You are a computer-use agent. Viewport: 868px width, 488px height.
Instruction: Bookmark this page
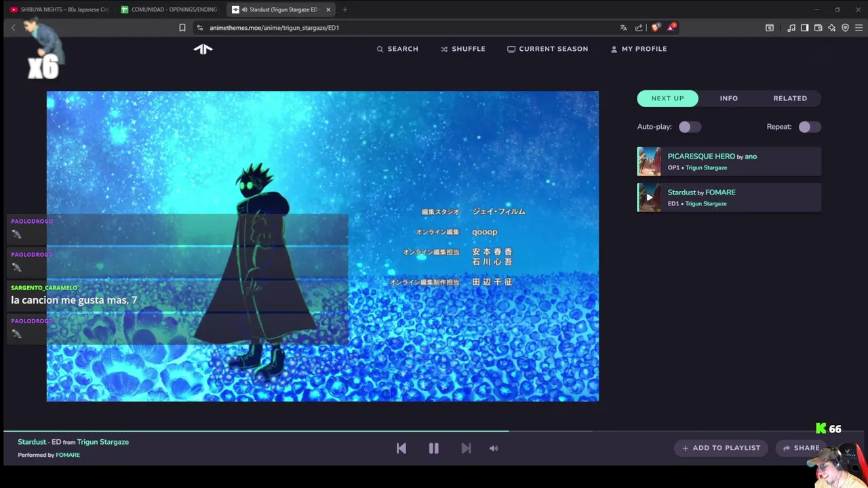click(182, 28)
